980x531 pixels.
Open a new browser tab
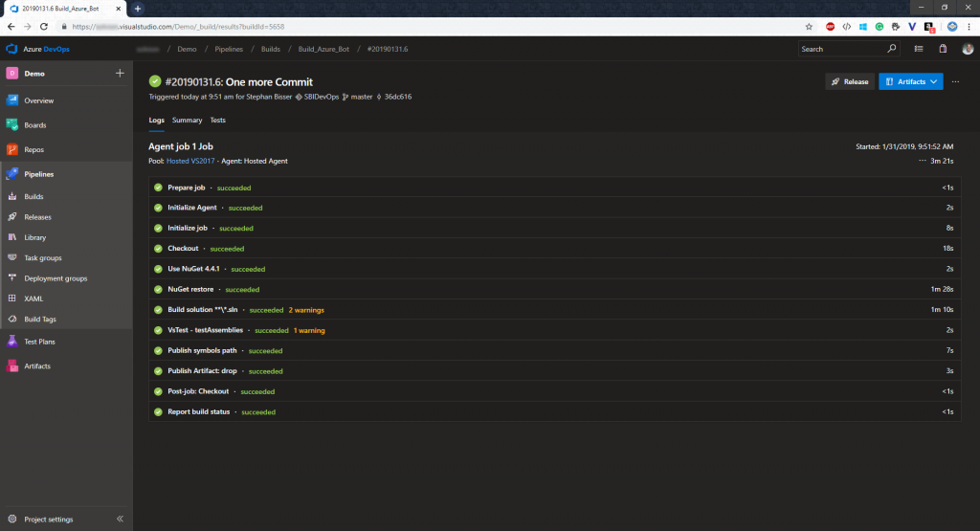click(138, 8)
